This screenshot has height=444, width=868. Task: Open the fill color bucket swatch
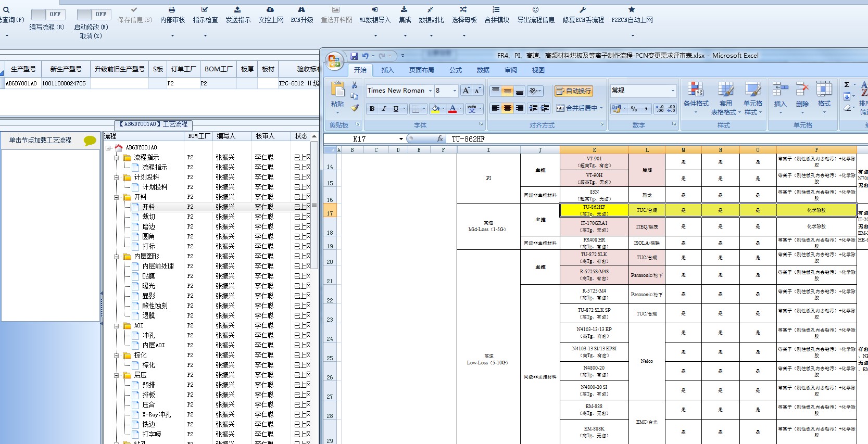(436, 109)
